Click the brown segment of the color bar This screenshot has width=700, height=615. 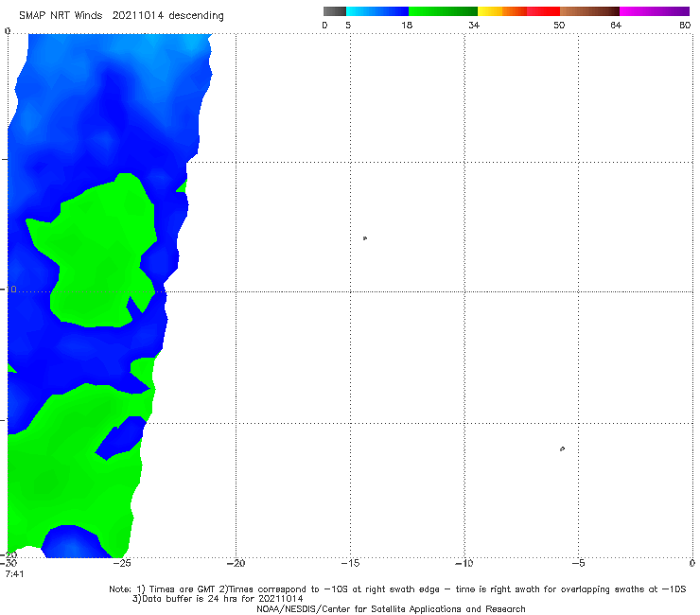click(589, 11)
